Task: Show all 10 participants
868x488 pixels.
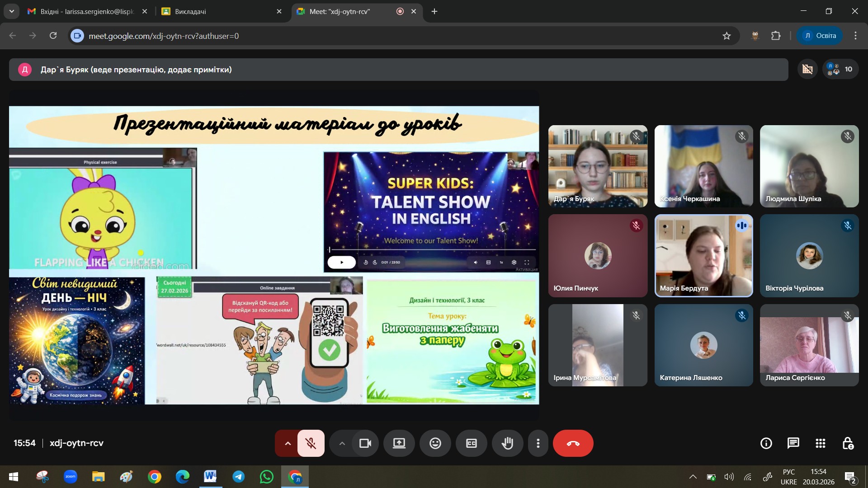Action: 840,69
